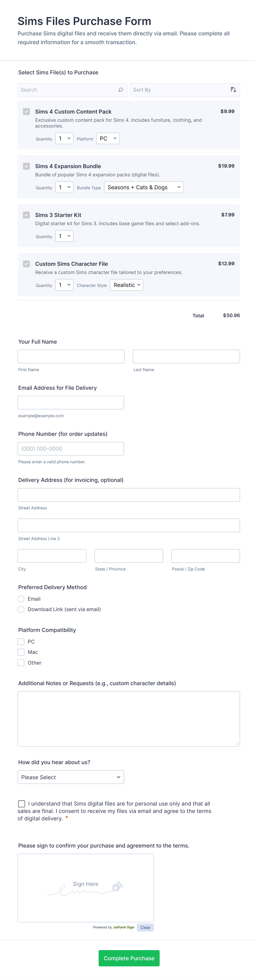255x980 pixels.
Task: Click the email address input field
Action: pos(71,402)
